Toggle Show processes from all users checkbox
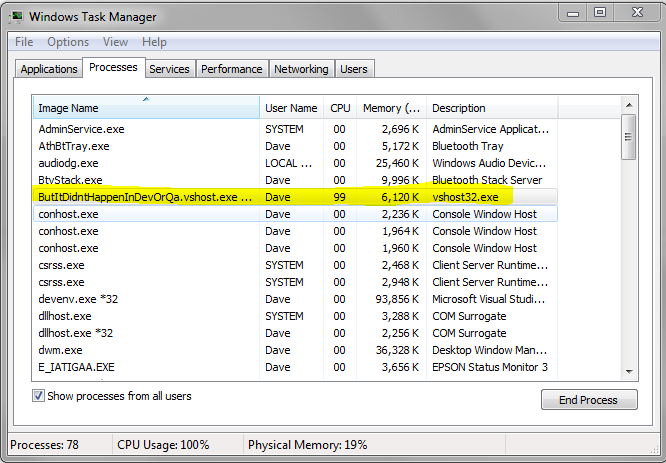666x463 pixels. click(38, 396)
